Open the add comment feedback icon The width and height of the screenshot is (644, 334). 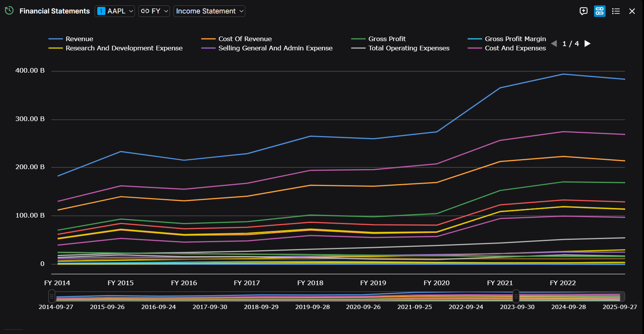click(x=584, y=11)
